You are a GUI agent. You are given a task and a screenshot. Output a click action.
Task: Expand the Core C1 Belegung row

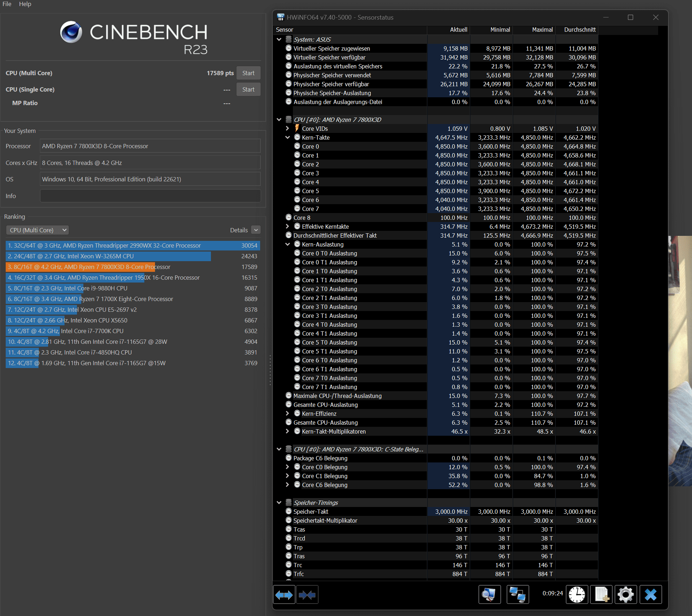click(x=288, y=476)
